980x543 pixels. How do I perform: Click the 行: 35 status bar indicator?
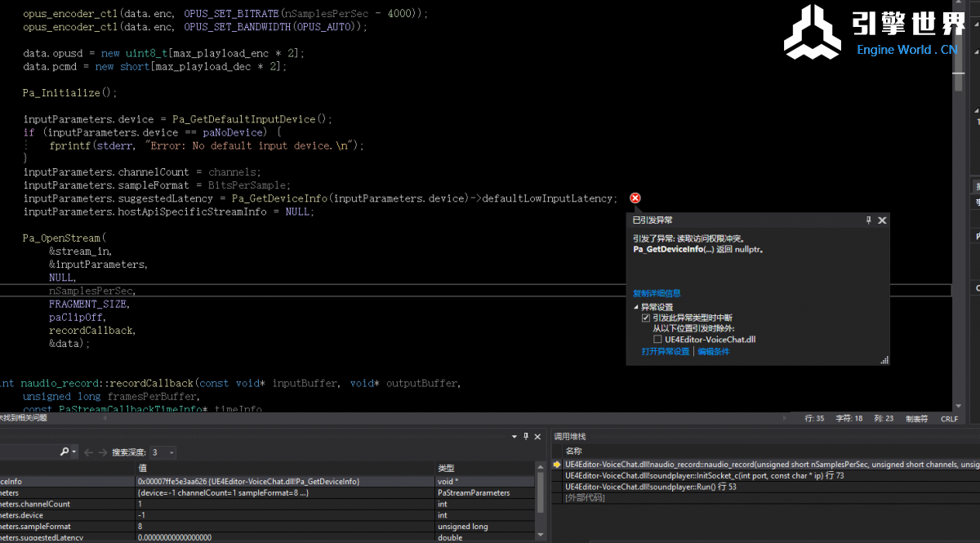(814, 418)
